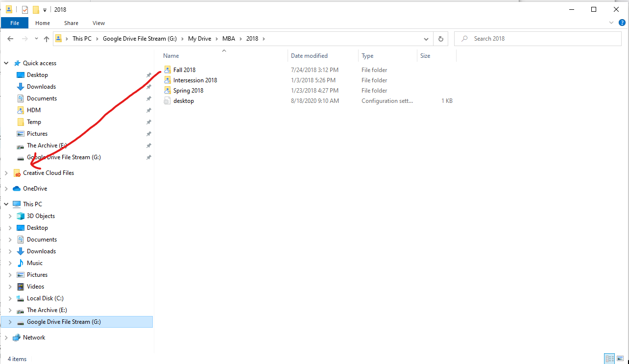Open The Archive (E:) under Quick access
629x364 pixels.
point(48,146)
